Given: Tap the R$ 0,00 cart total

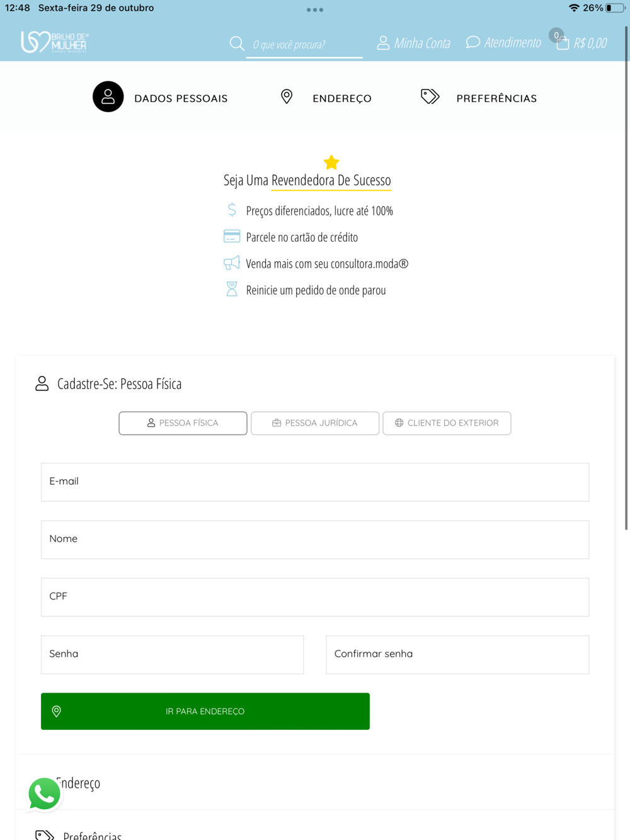Looking at the screenshot, I should pos(590,43).
